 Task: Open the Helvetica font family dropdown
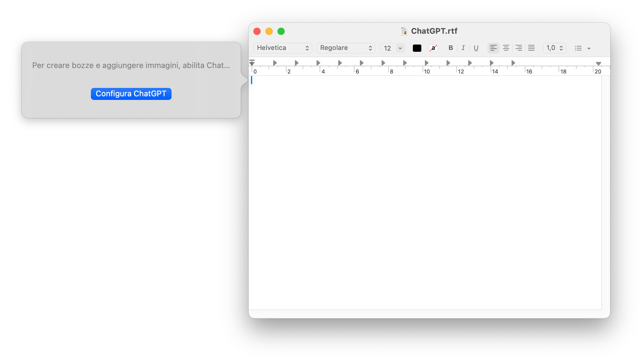coord(283,48)
